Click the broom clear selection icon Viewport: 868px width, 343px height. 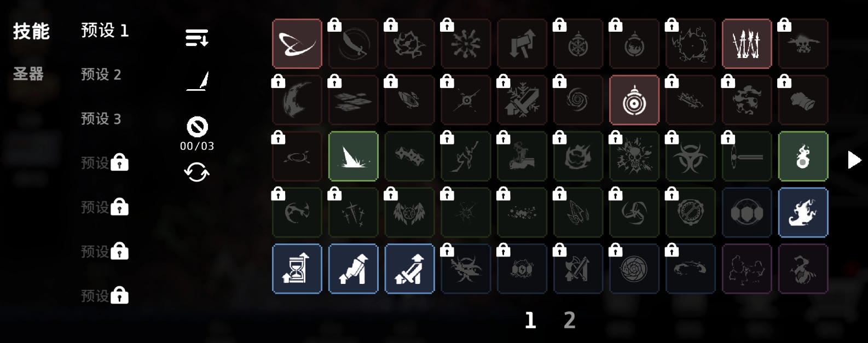pyautogui.click(x=197, y=82)
